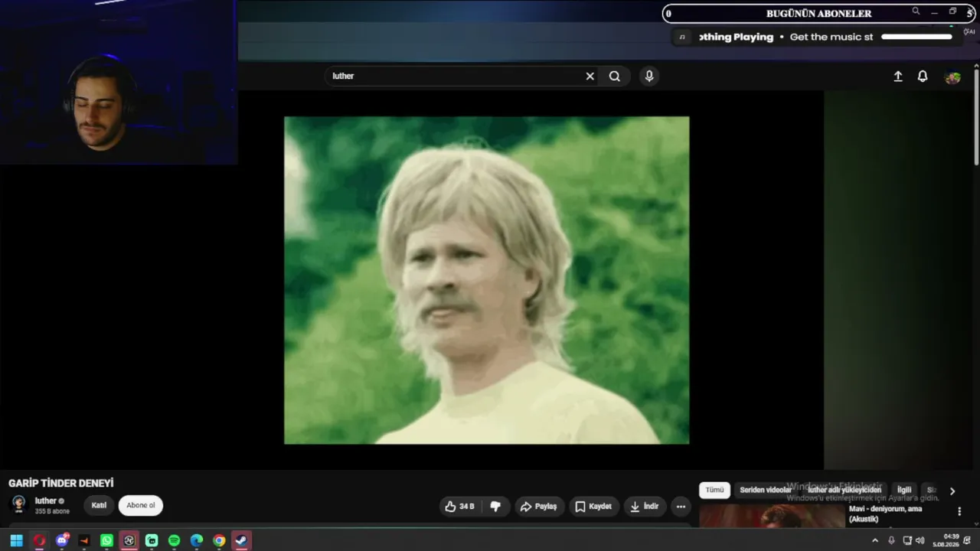Open the "Mavi - deniyorum, ama (Akustik)" video thumbnail

point(772,516)
